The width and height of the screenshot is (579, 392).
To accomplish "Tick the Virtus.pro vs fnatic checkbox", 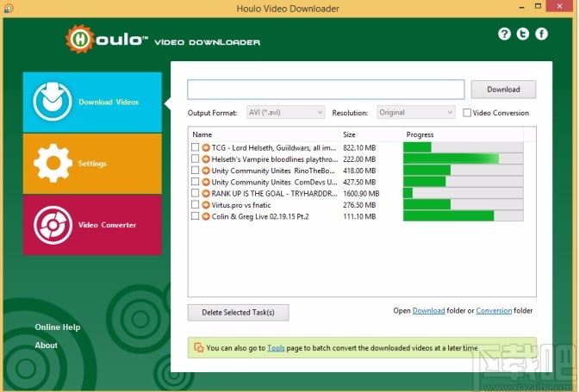I will 195,204.
